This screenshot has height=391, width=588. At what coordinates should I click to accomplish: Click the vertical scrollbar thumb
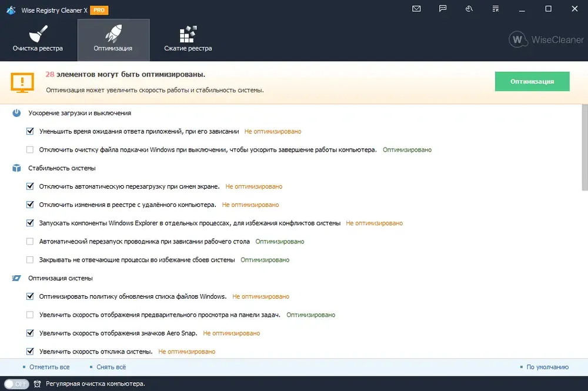[584, 148]
